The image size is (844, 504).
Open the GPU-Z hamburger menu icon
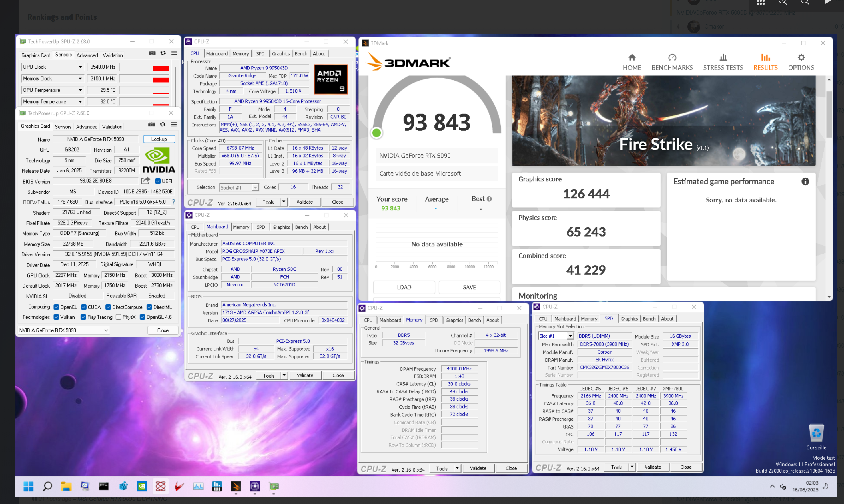pos(174,124)
